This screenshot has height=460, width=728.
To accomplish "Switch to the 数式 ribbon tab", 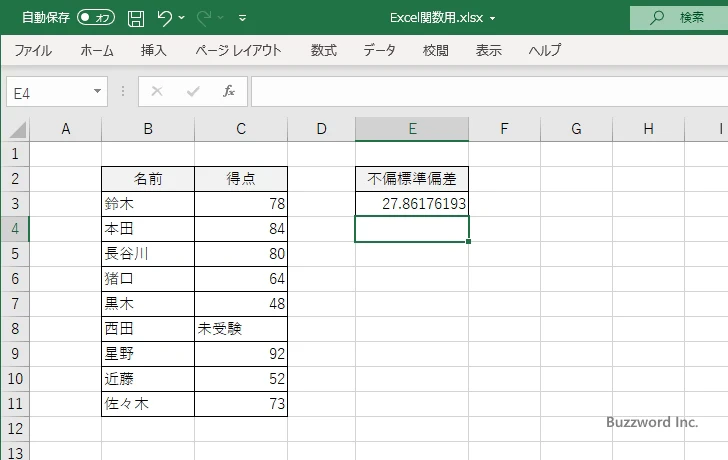I will point(323,50).
